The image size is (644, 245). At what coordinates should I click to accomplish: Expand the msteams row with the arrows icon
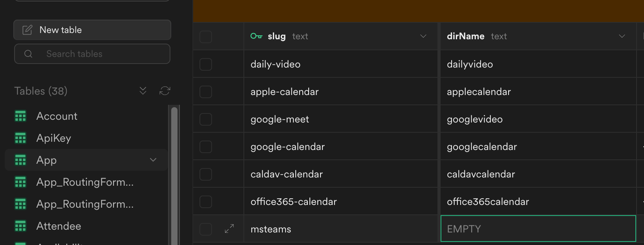[229, 229]
